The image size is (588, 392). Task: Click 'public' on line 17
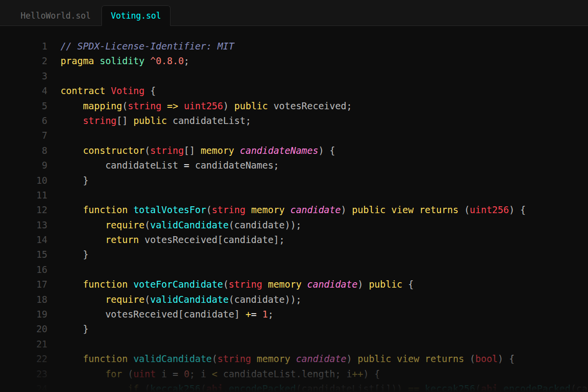386,284
